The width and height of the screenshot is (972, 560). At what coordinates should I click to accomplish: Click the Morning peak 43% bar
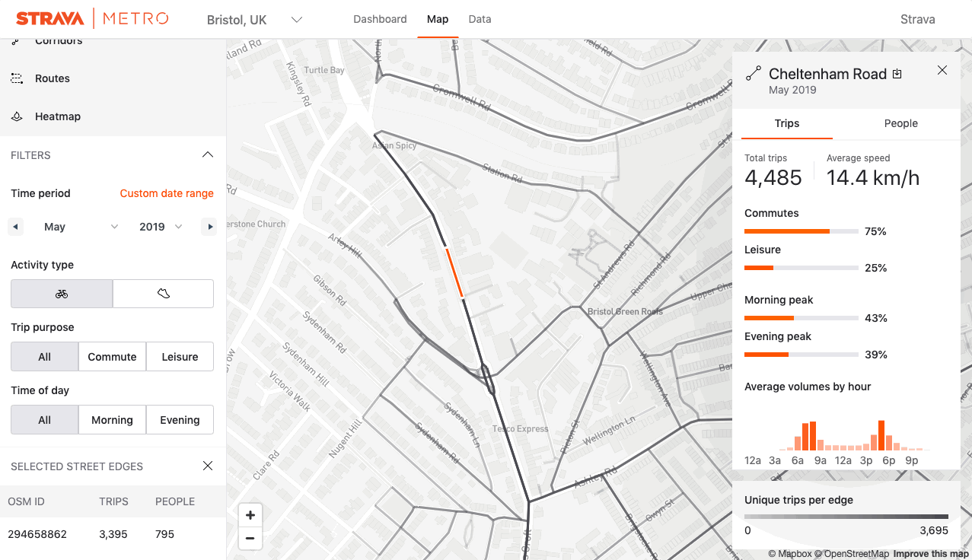802,318
